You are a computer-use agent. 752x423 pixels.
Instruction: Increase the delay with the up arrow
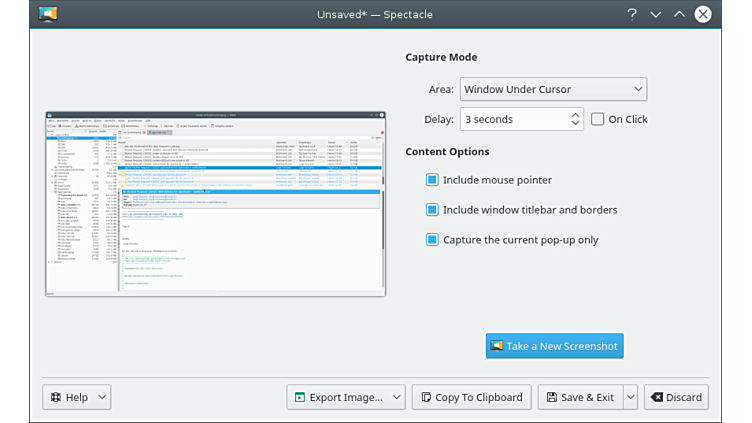click(576, 114)
